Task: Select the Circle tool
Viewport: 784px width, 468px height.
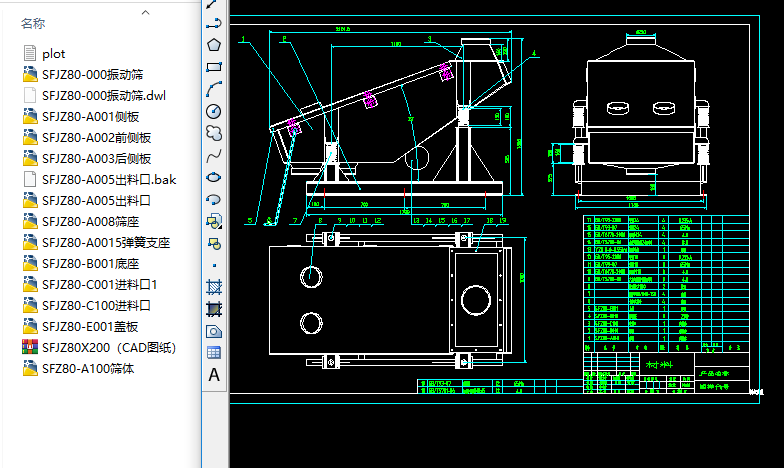Action: click(x=214, y=111)
